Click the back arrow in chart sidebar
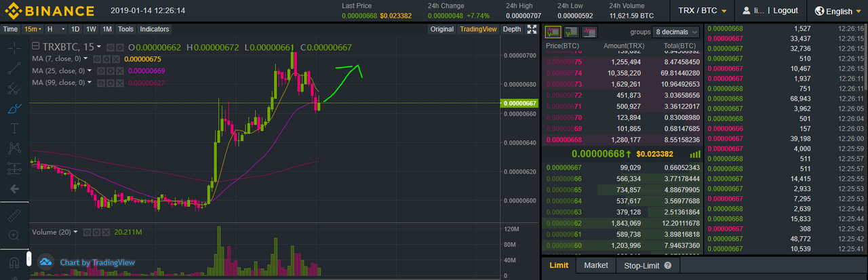 [14, 188]
